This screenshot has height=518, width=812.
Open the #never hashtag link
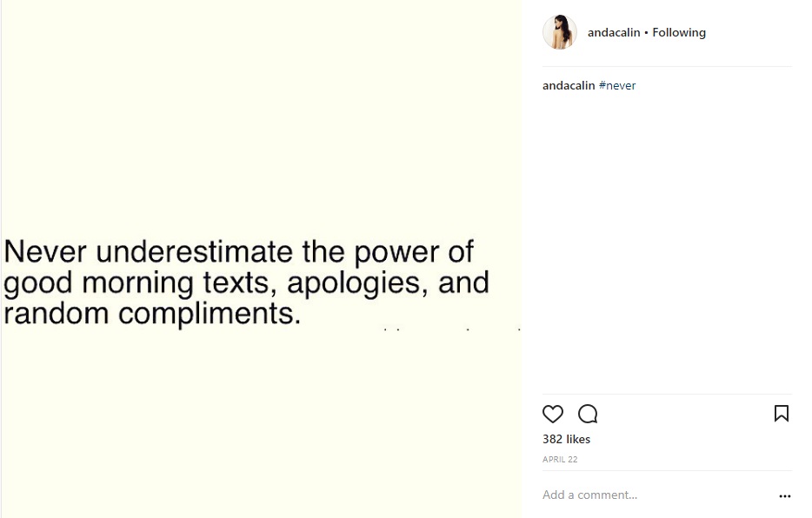point(617,86)
